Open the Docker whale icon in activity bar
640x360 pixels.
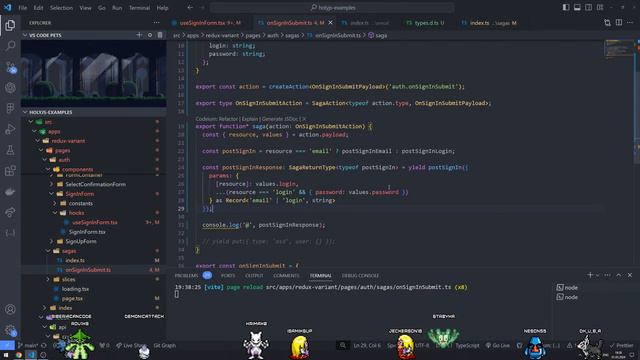10,191
